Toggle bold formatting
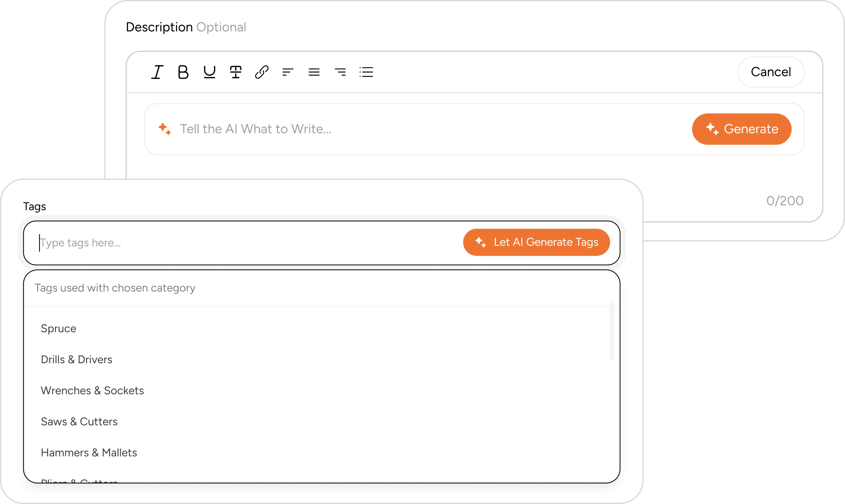The height and width of the screenshot is (504, 845). 184,72
